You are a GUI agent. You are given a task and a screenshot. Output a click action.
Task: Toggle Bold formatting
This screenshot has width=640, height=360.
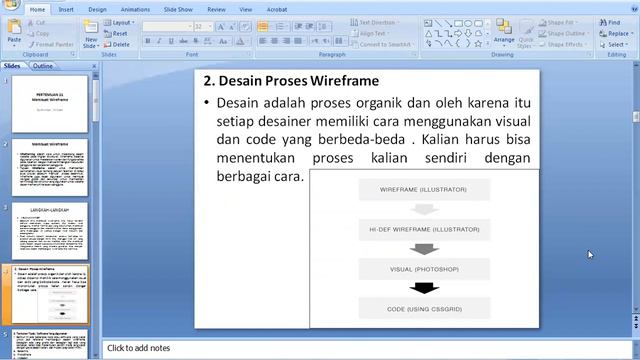click(x=148, y=41)
